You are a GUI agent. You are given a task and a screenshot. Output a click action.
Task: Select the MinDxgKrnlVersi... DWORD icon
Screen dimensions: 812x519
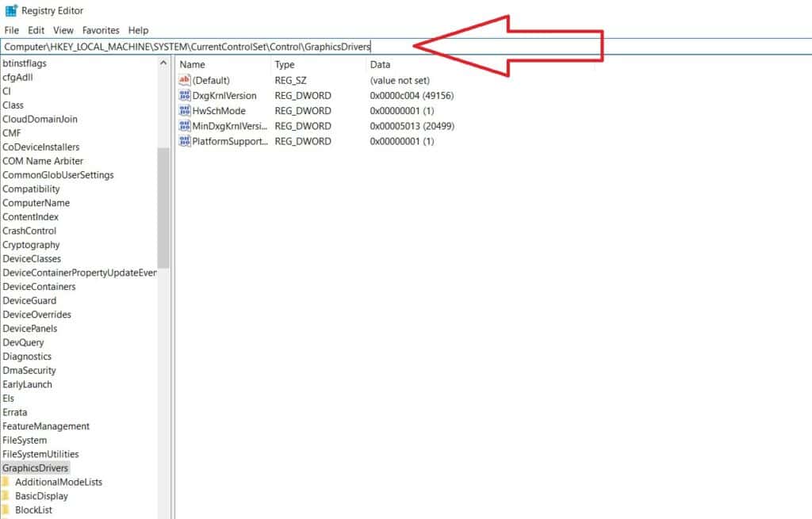pyautogui.click(x=184, y=126)
